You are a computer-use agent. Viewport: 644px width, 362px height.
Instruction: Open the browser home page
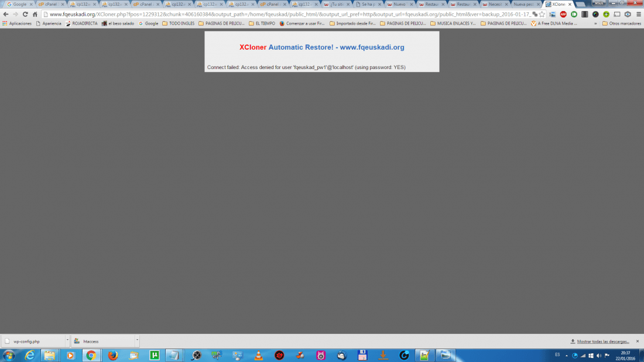[x=35, y=15]
